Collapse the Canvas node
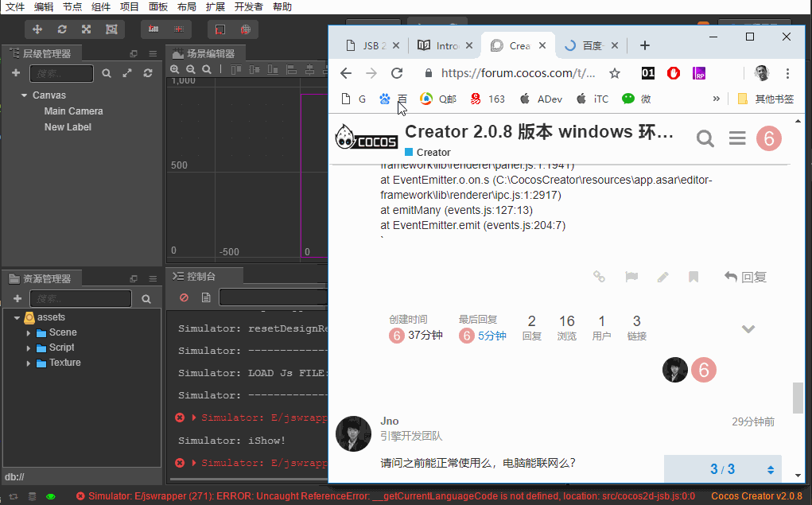 point(24,95)
